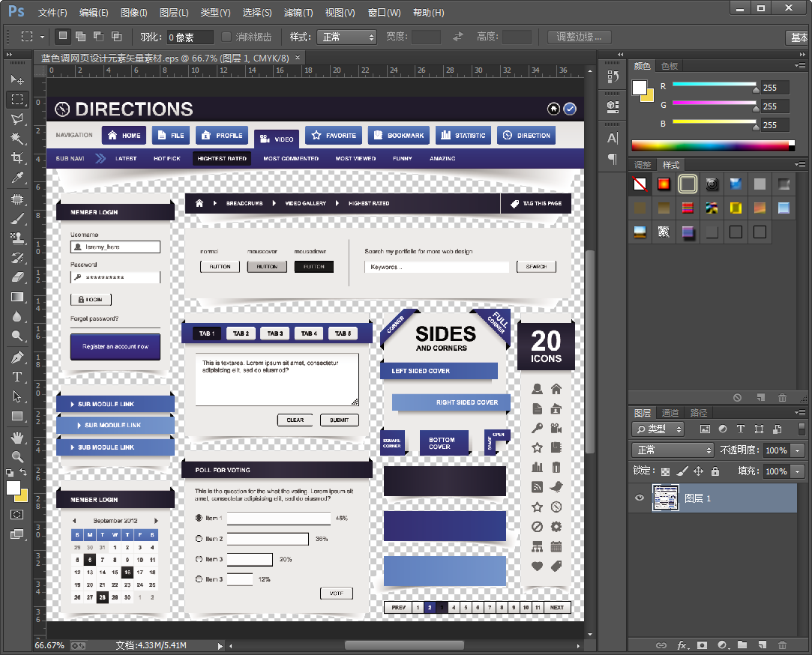The image size is (812, 655).
Task: Expand the 不透明度 opacity dropdown arrow
Action: [x=797, y=450]
